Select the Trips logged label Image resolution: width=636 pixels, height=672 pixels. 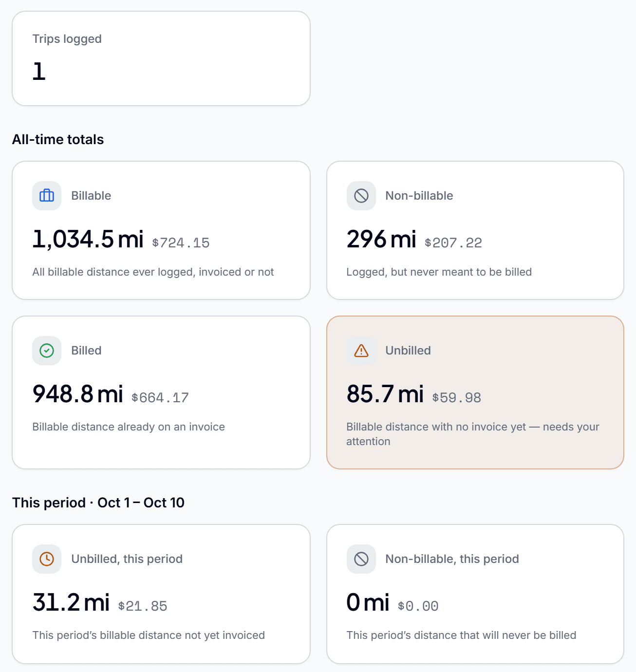click(x=67, y=39)
